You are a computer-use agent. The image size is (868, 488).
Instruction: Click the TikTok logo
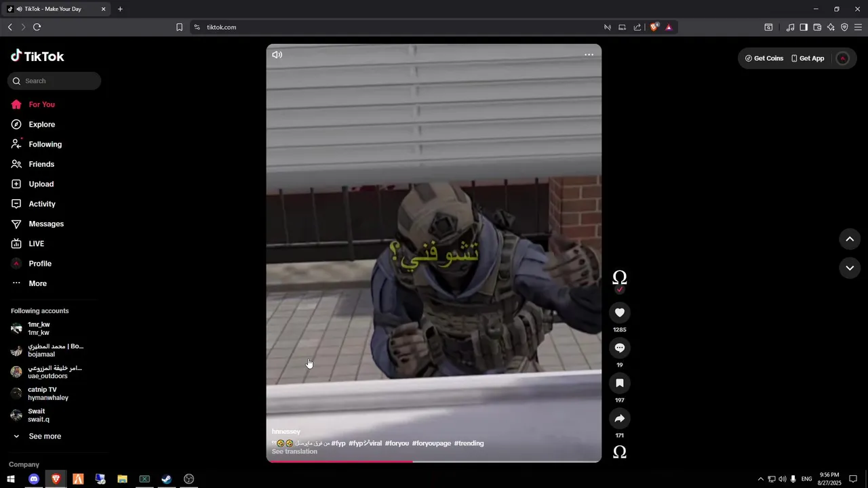(x=37, y=56)
